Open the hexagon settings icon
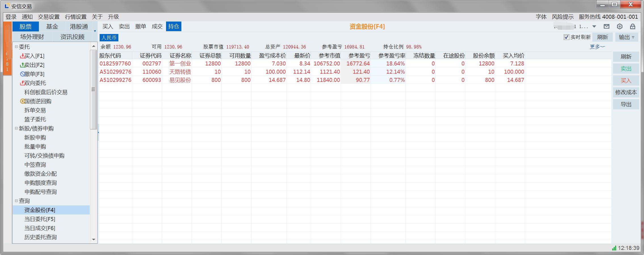Viewport: 644px width, 255px height. click(x=620, y=26)
